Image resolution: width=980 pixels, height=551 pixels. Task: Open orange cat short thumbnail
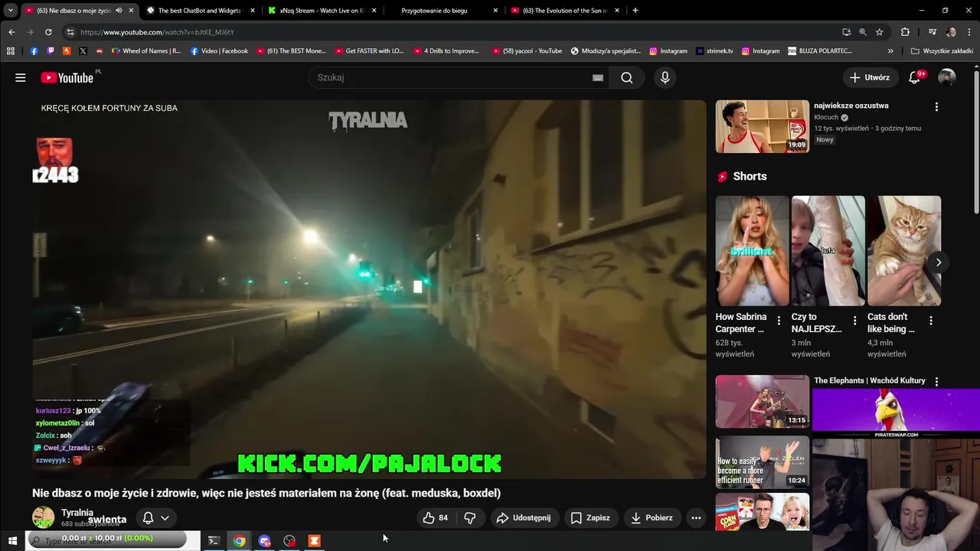coord(904,250)
